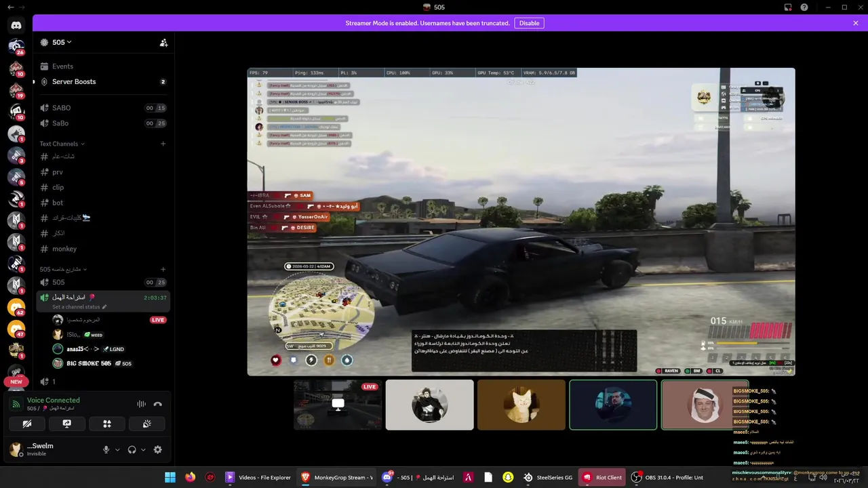Open Windows Start menu
The height and width of the screenshot is (488, 868).
(x=170, y=477)
